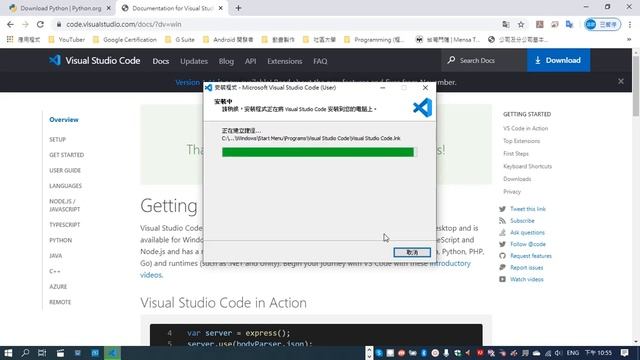Select Overview in the docs sidebar

64,120
